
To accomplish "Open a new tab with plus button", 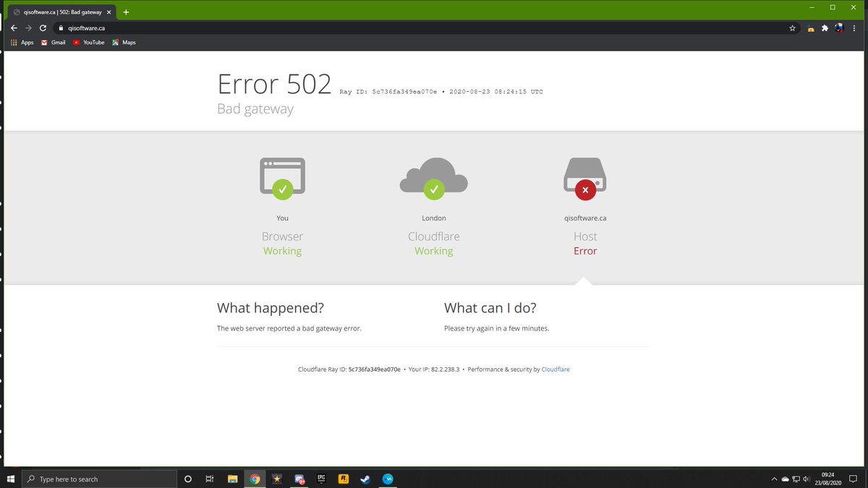I will [126, 12].
